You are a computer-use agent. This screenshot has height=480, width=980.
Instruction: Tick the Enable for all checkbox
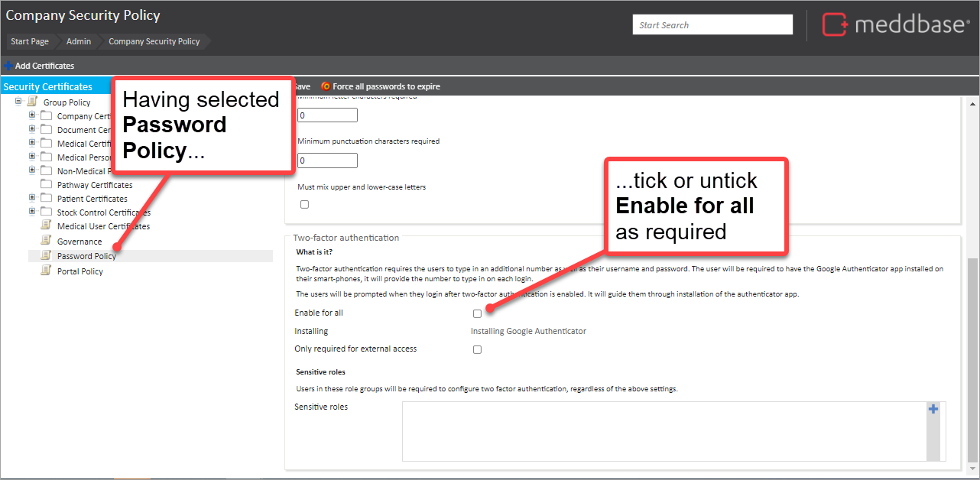477,313
